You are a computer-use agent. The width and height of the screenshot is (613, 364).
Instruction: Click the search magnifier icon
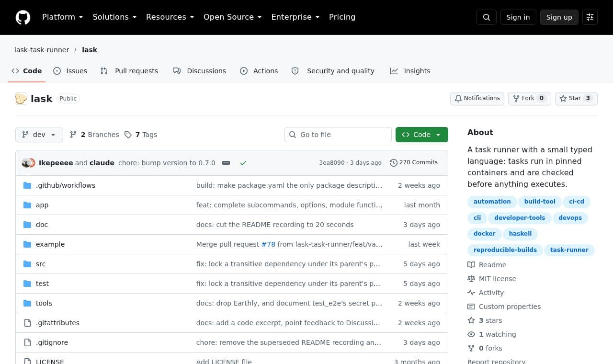[x=486, y=17]
